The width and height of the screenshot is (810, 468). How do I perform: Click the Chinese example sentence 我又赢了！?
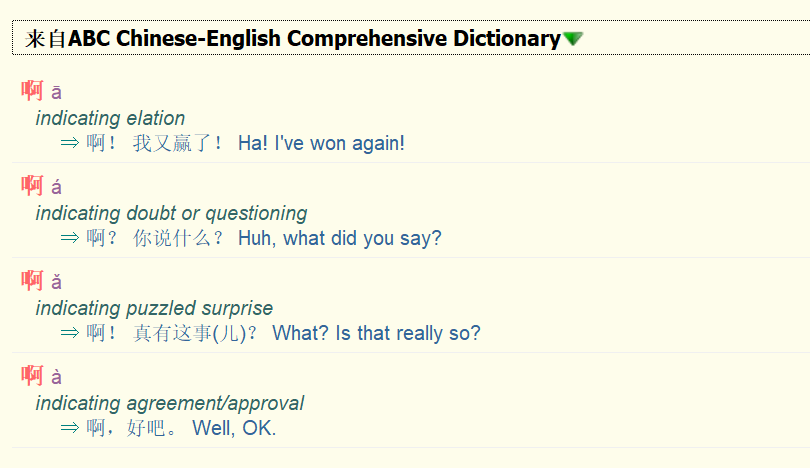tap(178, 143)
